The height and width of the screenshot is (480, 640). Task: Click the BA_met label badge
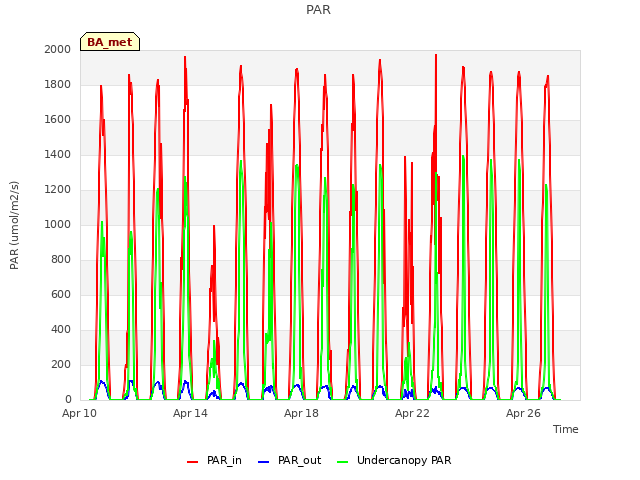pos(110,42)
